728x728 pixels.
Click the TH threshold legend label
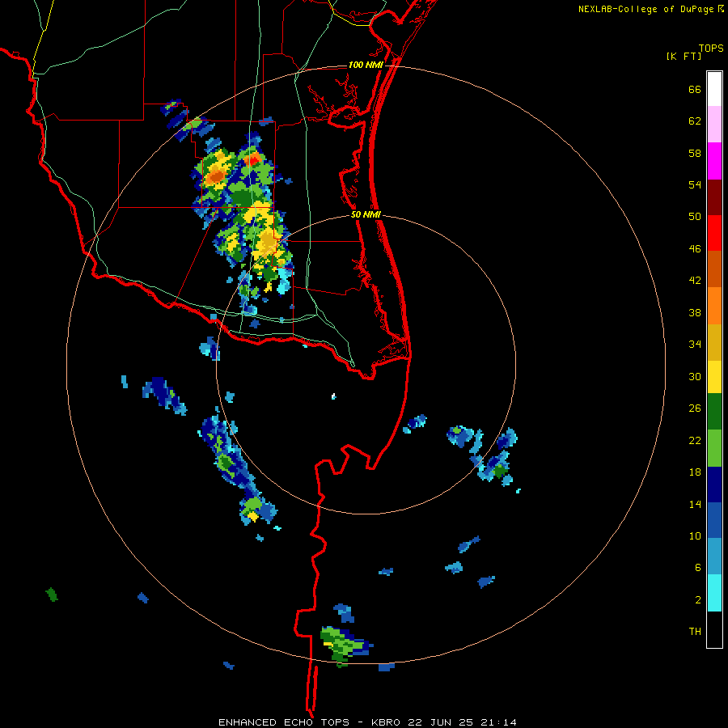(695, 632)
